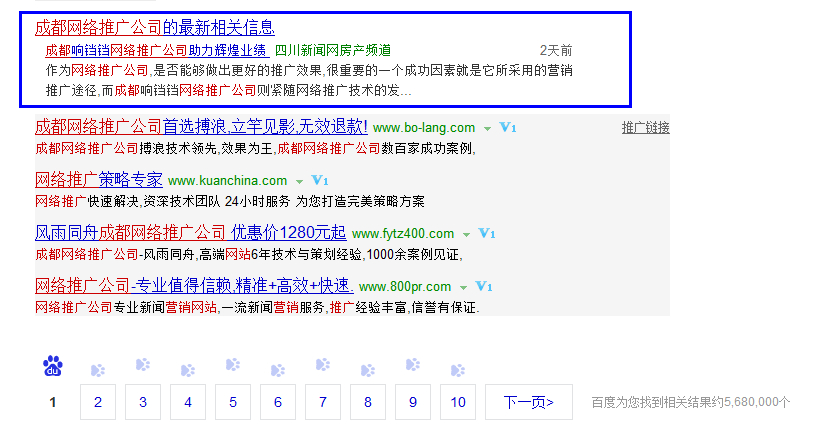Click V1 verification icon beside fytz400.com
The image size is (816, 434).
tap(487, 234)
